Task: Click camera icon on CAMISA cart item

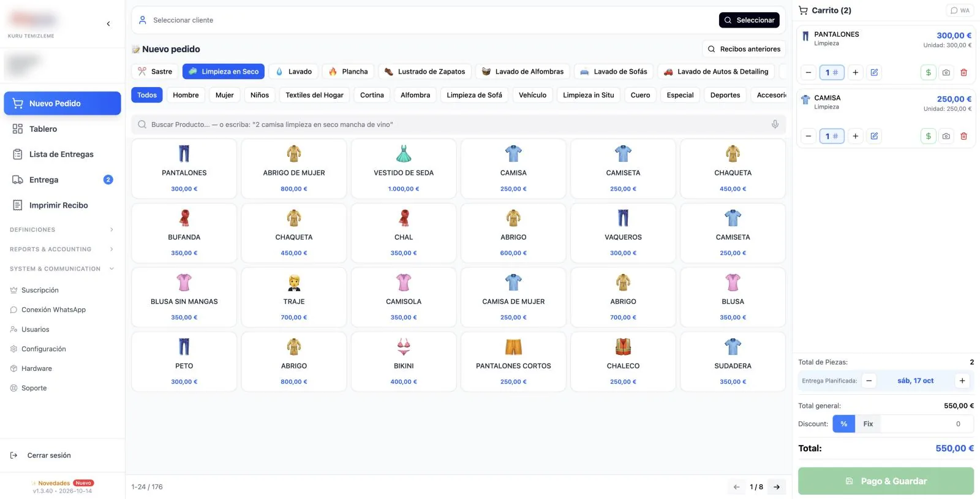Action: point(946,136)
